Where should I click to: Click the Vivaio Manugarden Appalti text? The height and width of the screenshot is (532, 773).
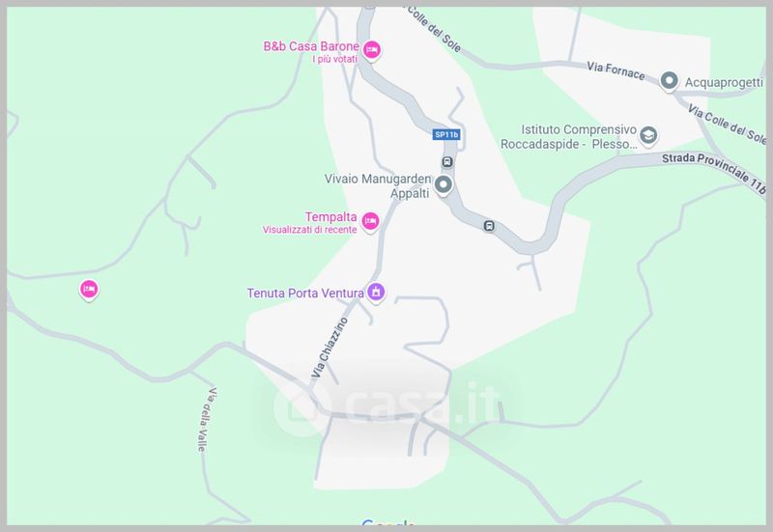pos(378,185)
